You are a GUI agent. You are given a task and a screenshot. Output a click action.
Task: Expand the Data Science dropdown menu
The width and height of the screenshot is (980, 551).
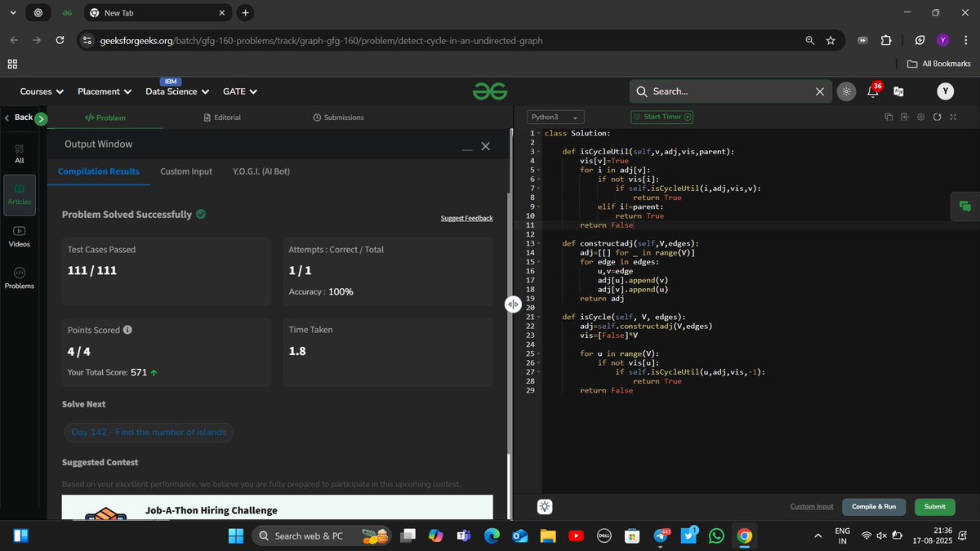(177, 91)
